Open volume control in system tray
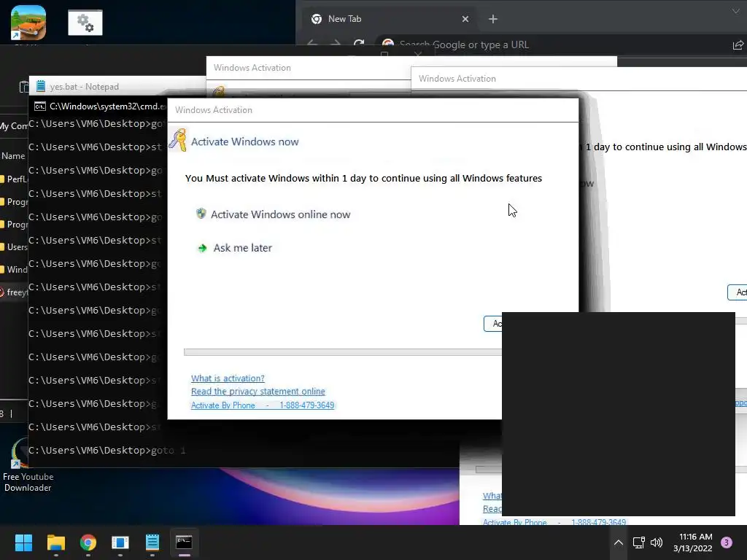 (657, 542)
